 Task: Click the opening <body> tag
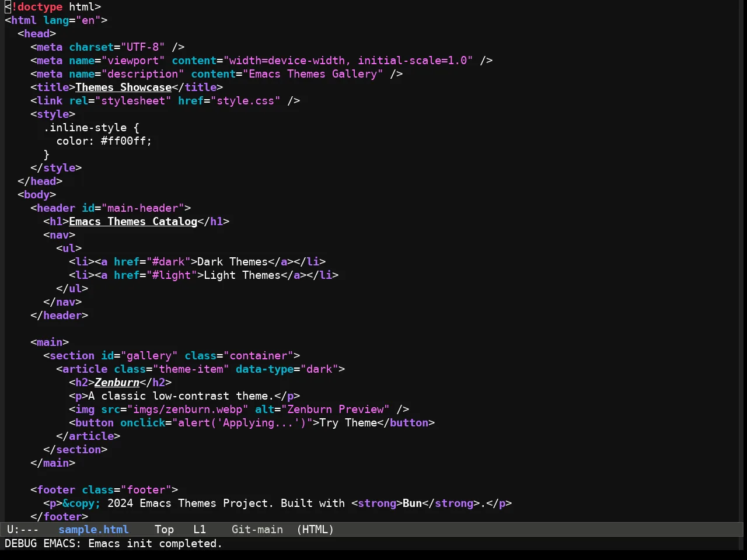point(37,195)
